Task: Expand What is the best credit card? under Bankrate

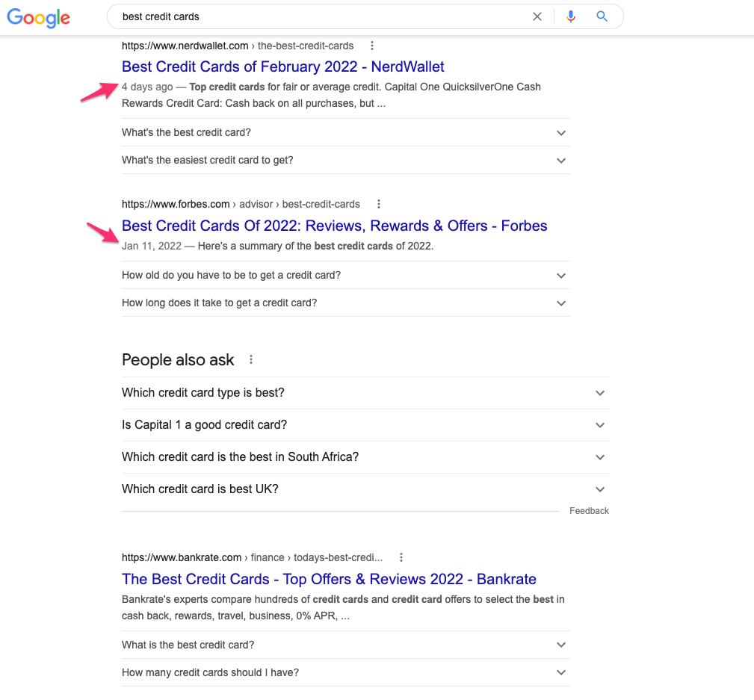Action: [x=346, y=645]
